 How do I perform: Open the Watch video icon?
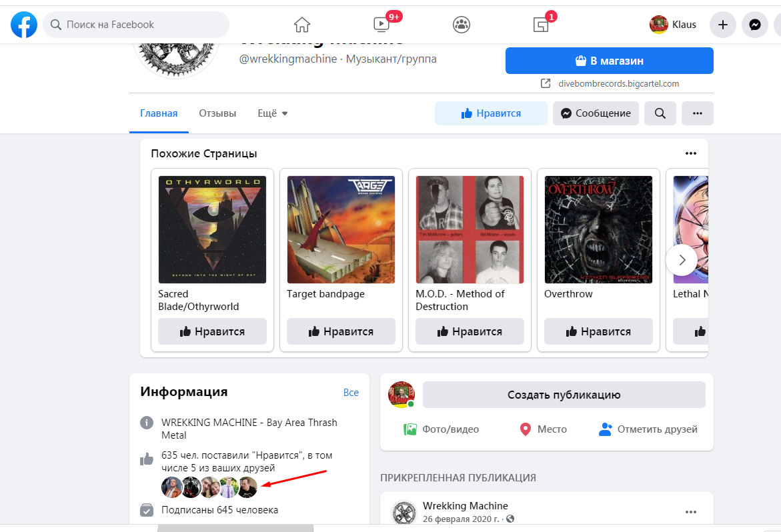(382, 24)
